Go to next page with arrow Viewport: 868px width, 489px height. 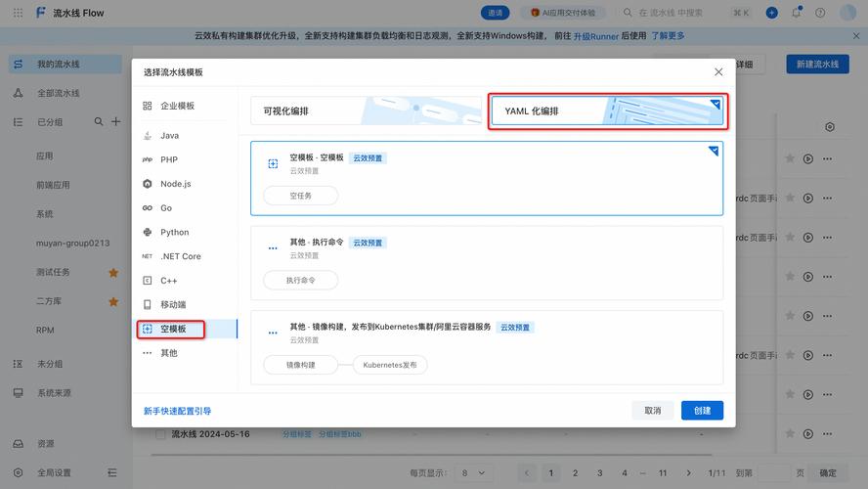688,473
